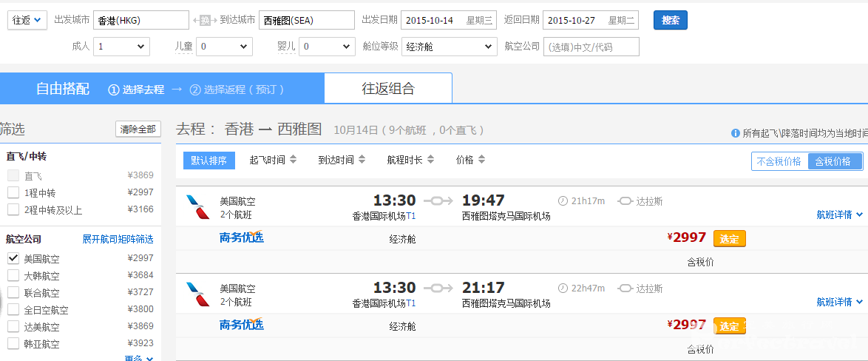Click route arrow icon of the 19:47 flight
Screen dimensions: 868x361
438,201
